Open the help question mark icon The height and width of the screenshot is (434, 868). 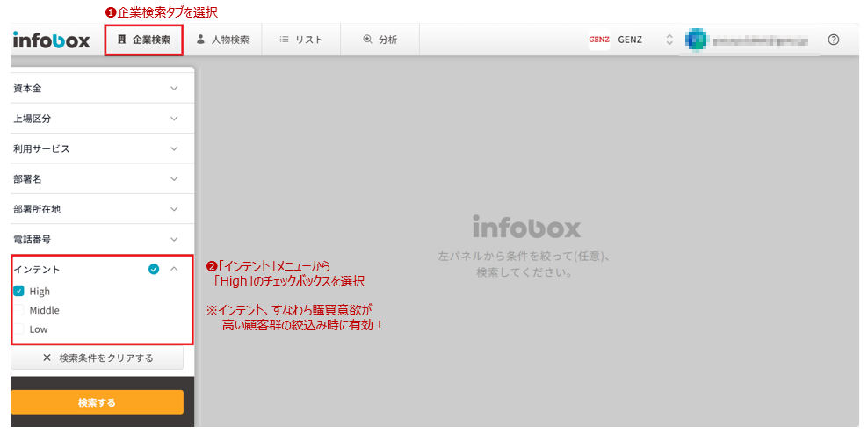(834, 40)
